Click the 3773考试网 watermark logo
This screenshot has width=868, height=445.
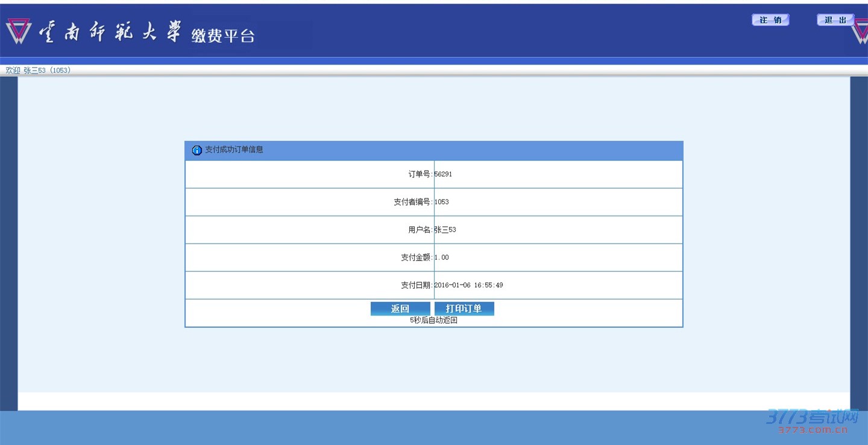click(812, 416)
